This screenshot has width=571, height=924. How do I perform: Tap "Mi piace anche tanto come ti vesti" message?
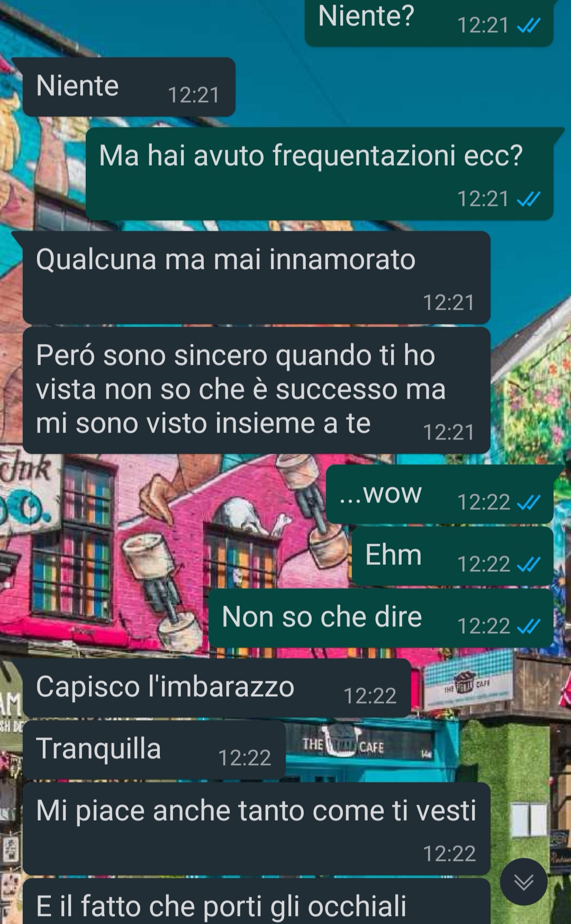pos(257,829)
